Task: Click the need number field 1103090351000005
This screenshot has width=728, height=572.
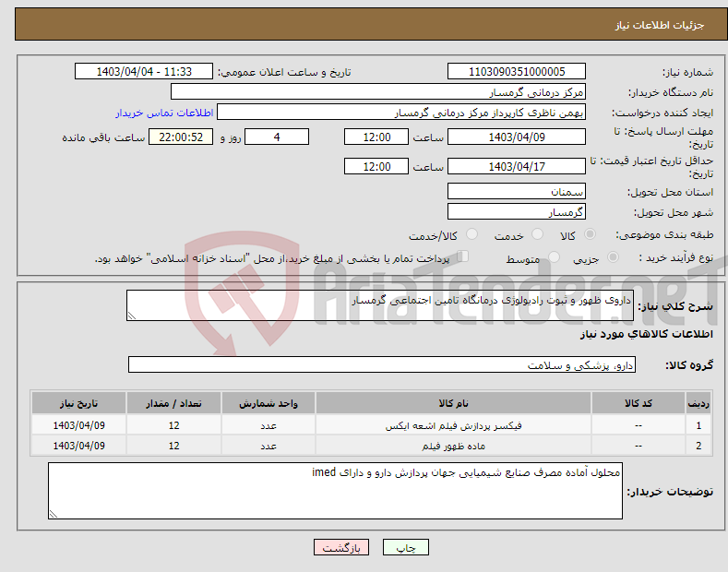Action: (x=517, y=72)
